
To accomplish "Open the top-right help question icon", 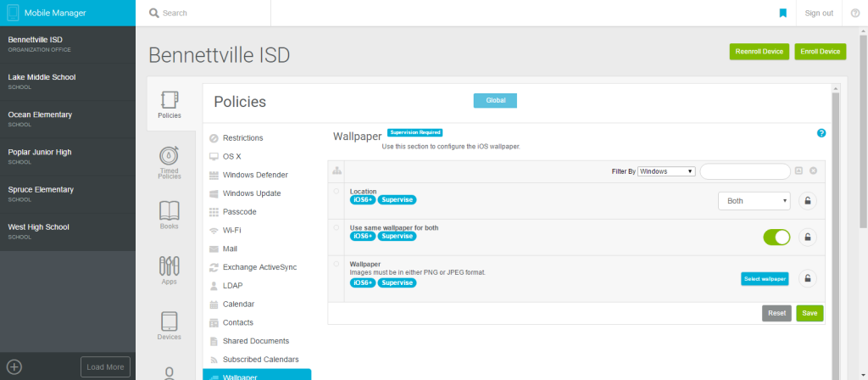I will click(854, 13).
